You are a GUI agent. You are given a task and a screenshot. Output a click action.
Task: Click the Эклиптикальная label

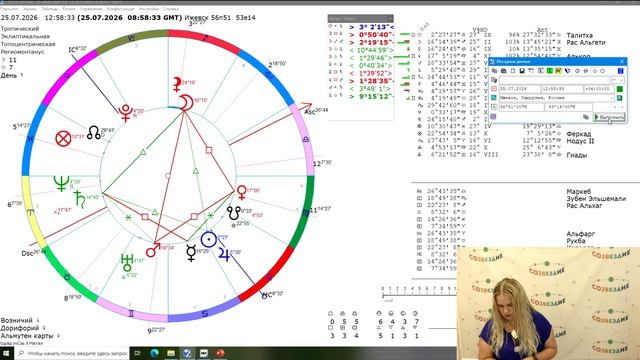(25, 36)
